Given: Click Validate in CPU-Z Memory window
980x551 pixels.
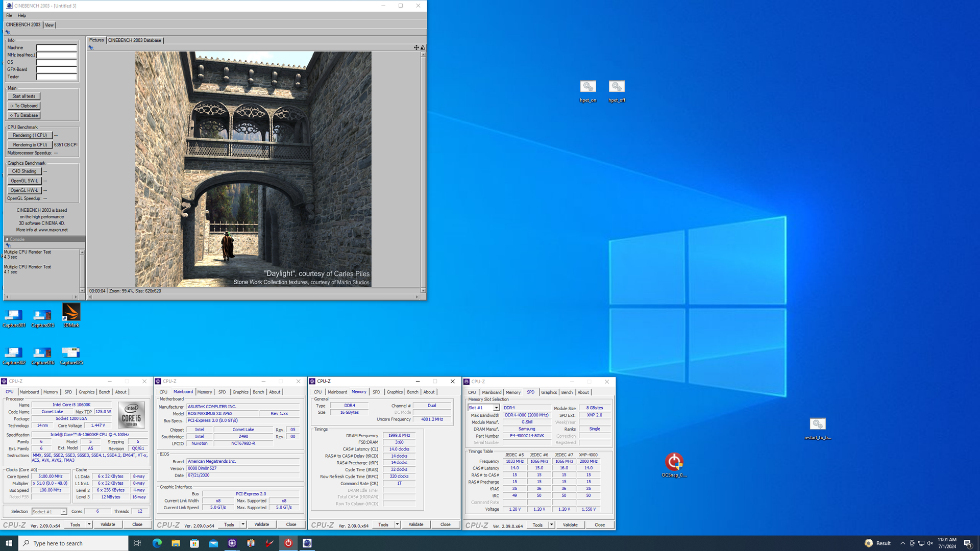Looking at the screenshot, I should click(x=415, y=524).
